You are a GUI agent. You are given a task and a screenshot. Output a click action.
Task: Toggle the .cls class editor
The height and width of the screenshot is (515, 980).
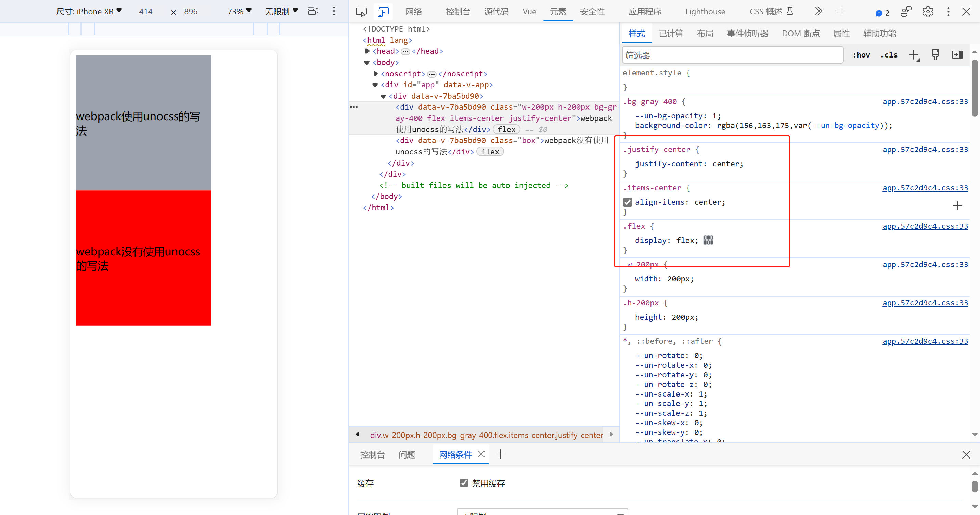coord(889,55)
